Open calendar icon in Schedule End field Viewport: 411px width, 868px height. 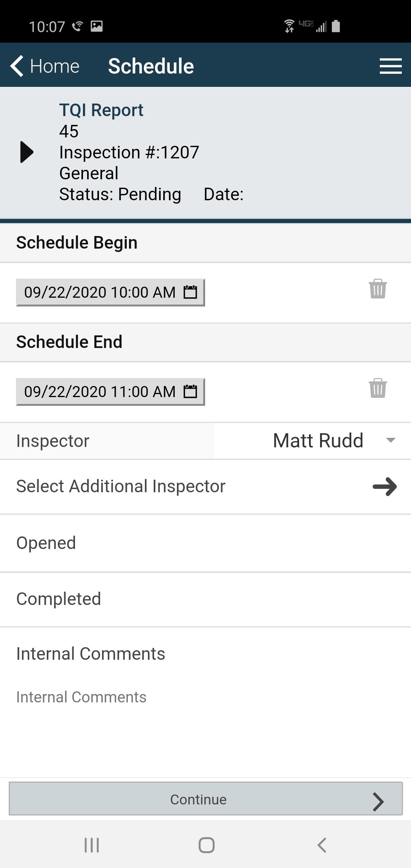(190, 391)
